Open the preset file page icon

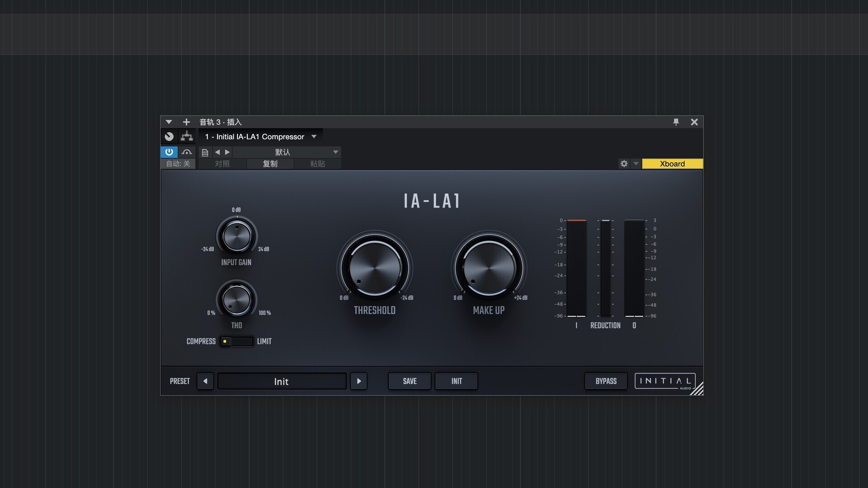click(x=205, y=152)
